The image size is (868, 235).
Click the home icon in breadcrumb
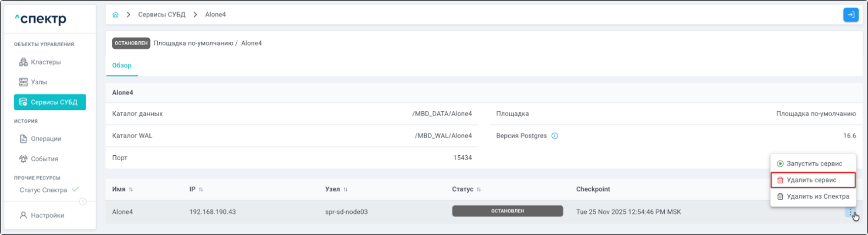115,15
